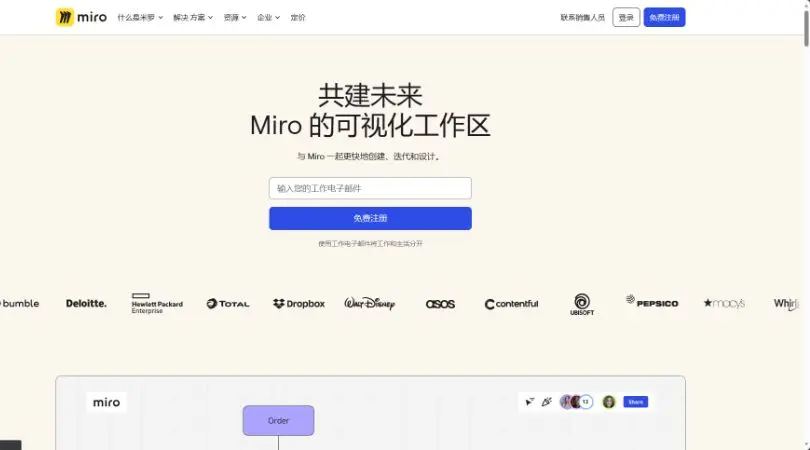Click the ASOS logo

click(440, 304)
